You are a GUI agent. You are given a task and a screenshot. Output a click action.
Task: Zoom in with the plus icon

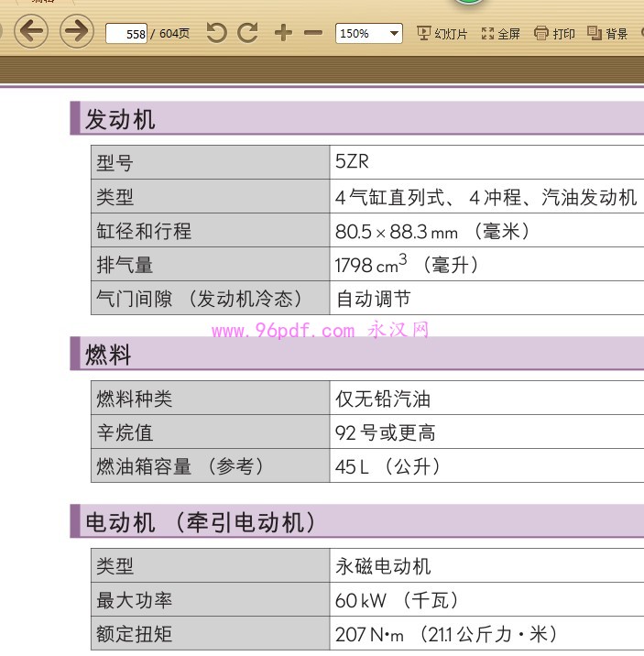pyautogui.click(x=283, y=33)
